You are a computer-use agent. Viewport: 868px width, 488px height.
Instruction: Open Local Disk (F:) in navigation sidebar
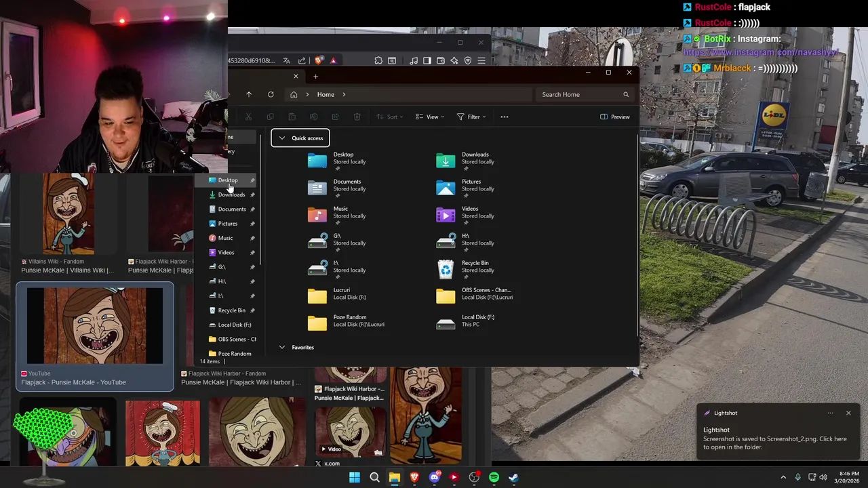(235, 325)
